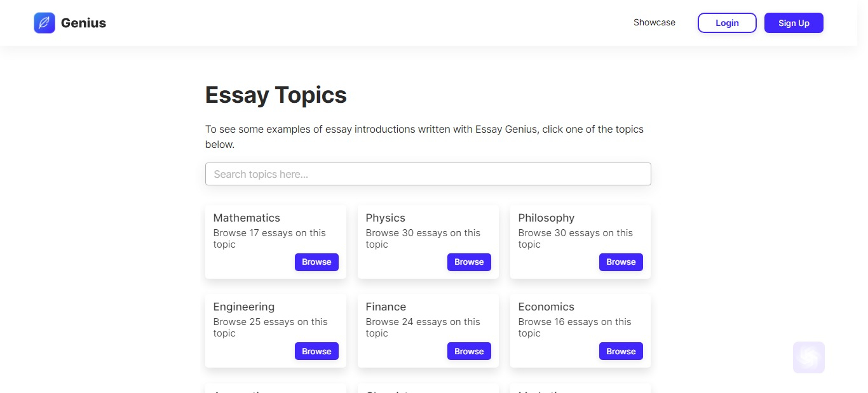
Task: Focus the Search topics input field
Action: pos(428,174)
